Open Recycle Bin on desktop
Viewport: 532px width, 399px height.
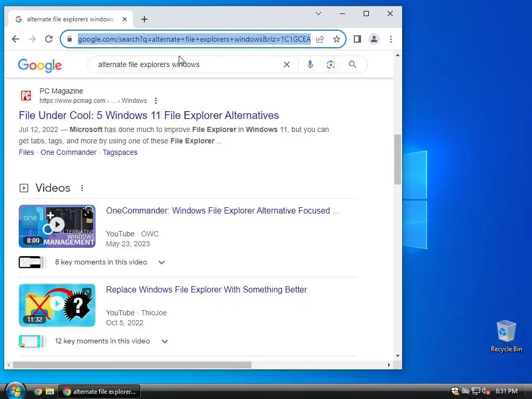[506, 336]
